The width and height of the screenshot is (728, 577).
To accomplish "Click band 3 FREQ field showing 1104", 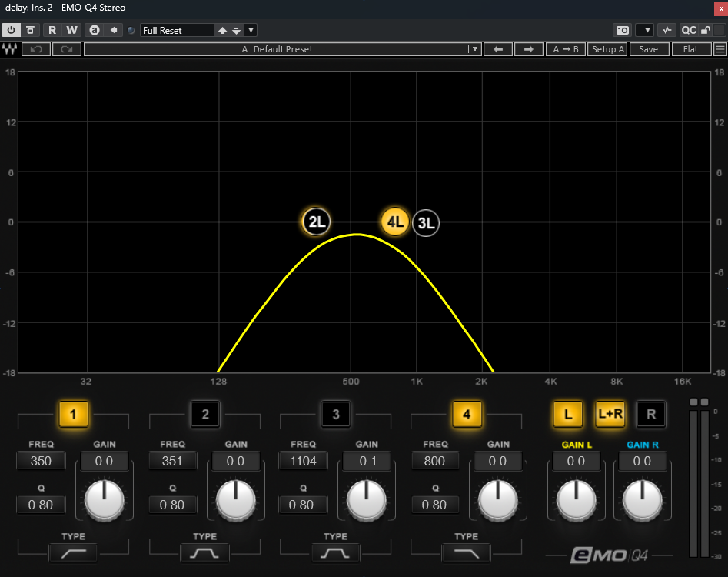I will tap(303, 461).
